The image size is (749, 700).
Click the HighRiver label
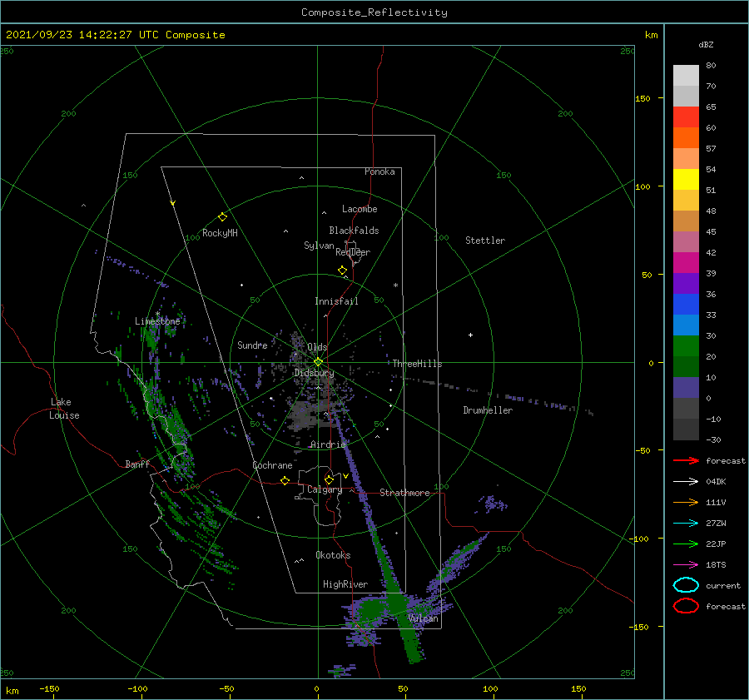point(345,584)
